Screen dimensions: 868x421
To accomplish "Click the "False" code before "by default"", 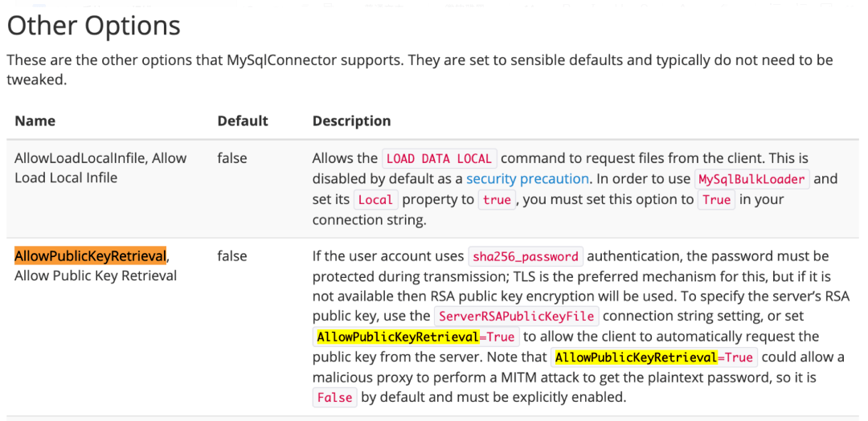I will click(x=334, y=398).
